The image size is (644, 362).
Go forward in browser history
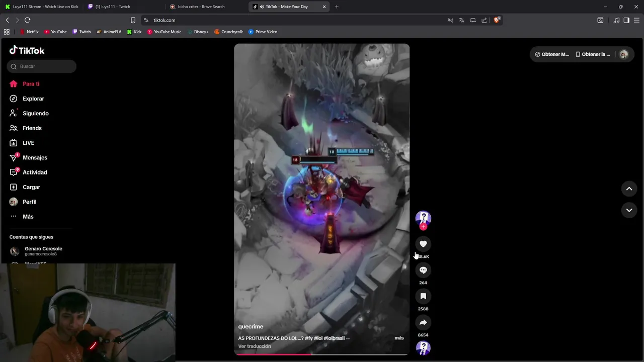[x=17, y=20]
